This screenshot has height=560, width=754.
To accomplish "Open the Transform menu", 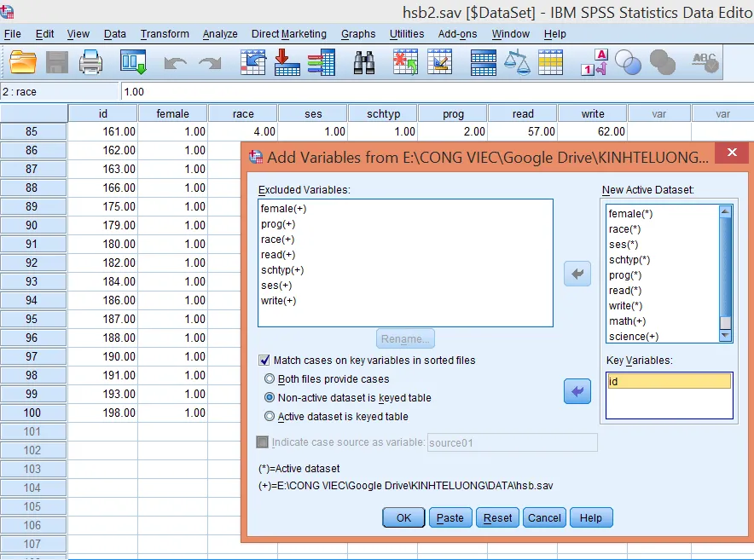I will tap(165, 34).
